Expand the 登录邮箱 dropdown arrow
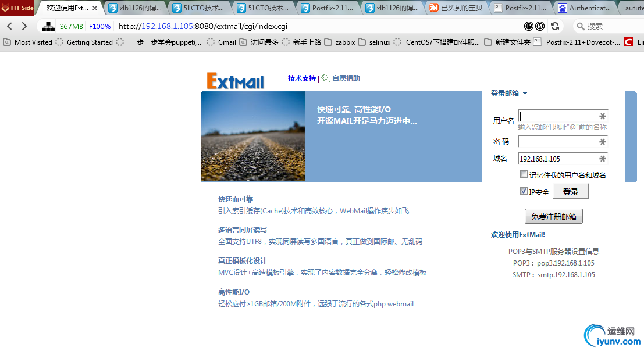644x351 pixels. 525,94
